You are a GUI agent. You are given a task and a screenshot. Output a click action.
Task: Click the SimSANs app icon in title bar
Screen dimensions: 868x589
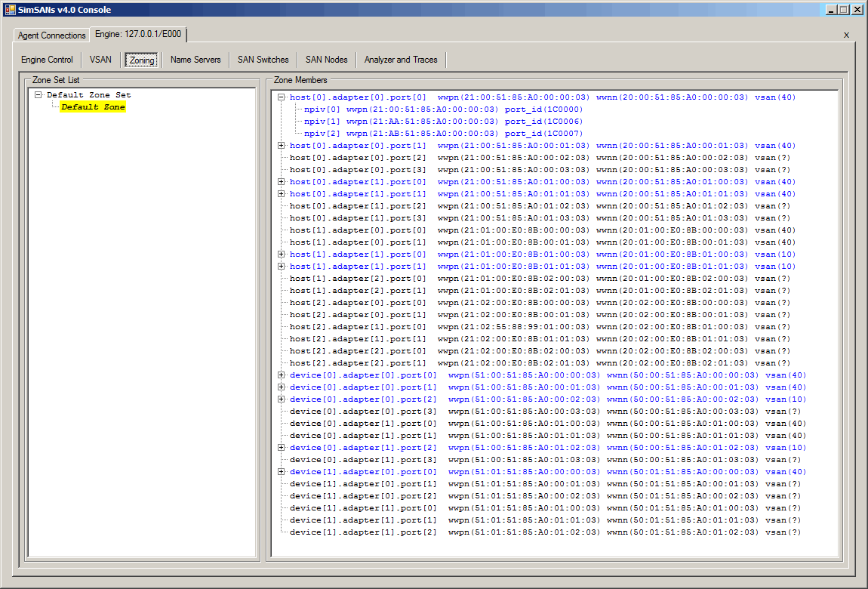click(x=10, y=10)
